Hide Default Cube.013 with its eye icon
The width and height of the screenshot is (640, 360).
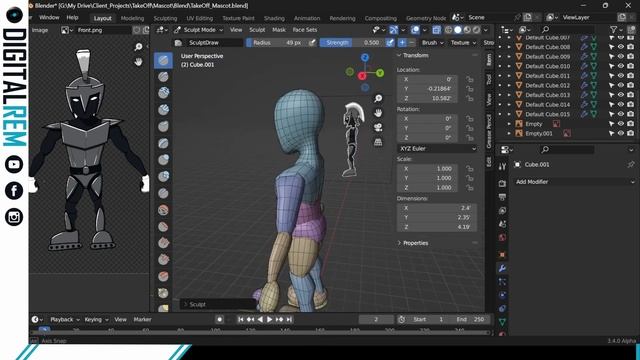tap(621, 95)
